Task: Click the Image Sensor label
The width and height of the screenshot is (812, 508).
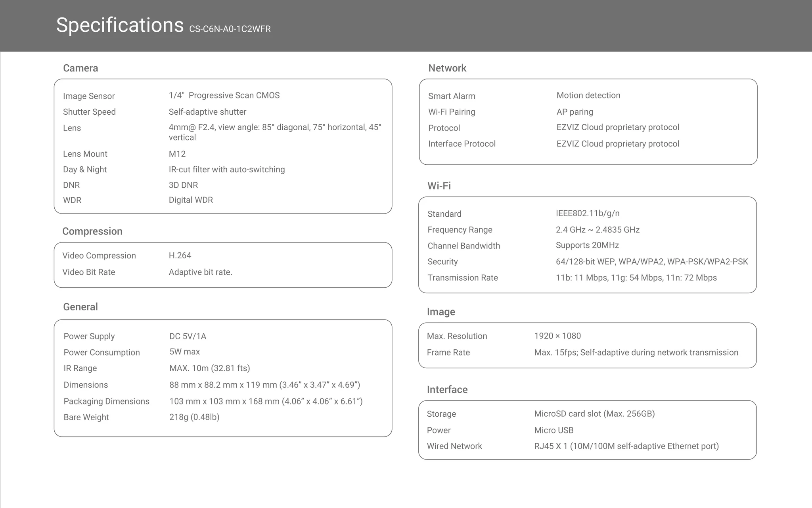Action: (89, 96)
